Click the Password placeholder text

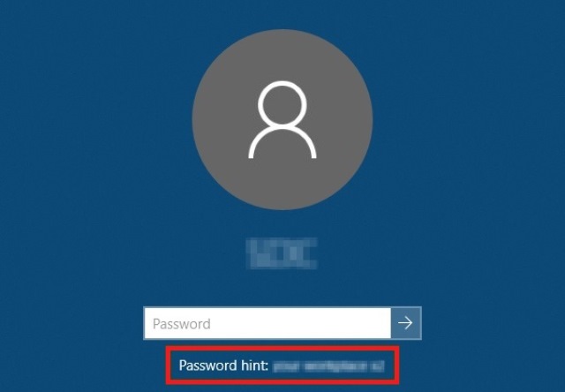point(181,324)
